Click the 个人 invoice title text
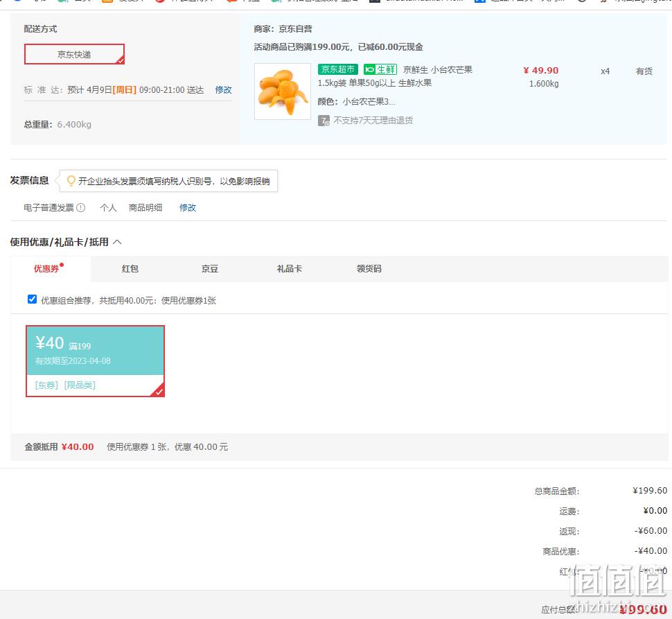The height and width of the screenshot is (619, 672). 109,208
